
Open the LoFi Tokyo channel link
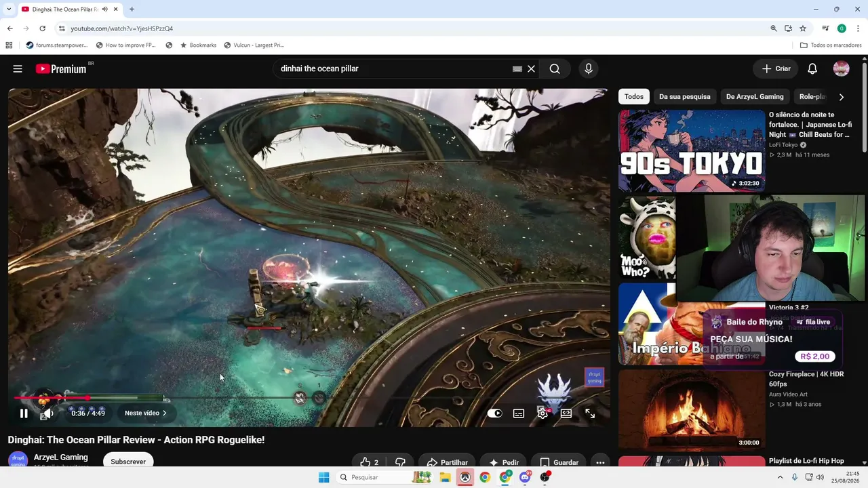(x=783, y=145)
